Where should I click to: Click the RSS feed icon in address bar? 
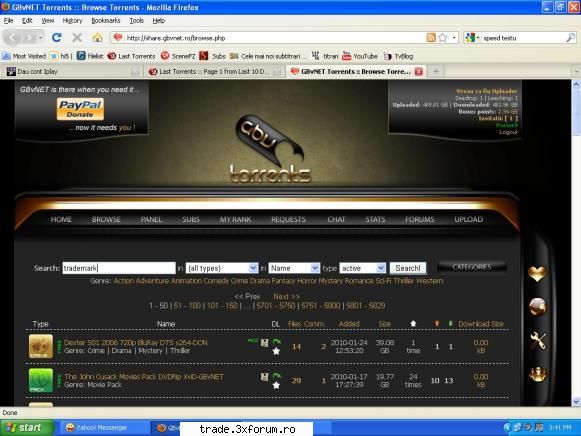(431, 37)
